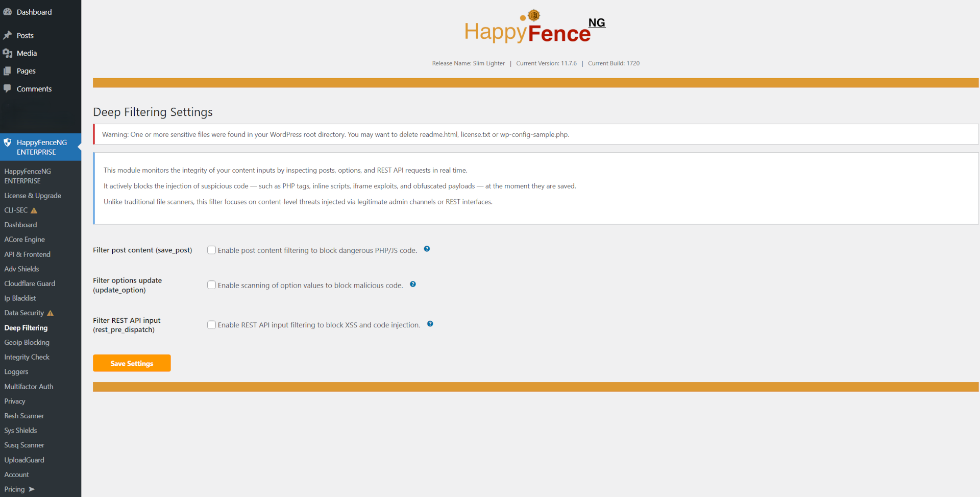
Task: Open Ip Blacklist page
Action: [20, 298]
